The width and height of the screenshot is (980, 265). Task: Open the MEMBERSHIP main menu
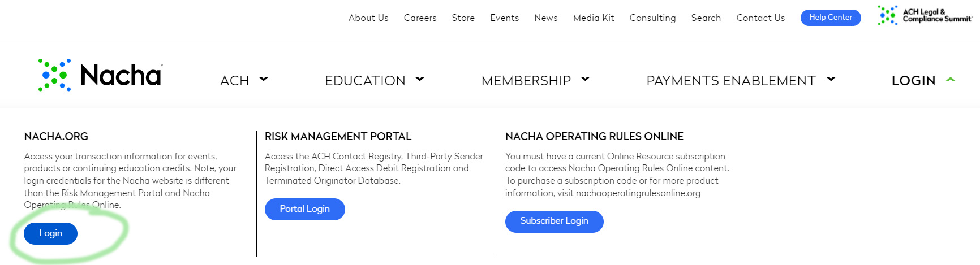click(526, 81)
